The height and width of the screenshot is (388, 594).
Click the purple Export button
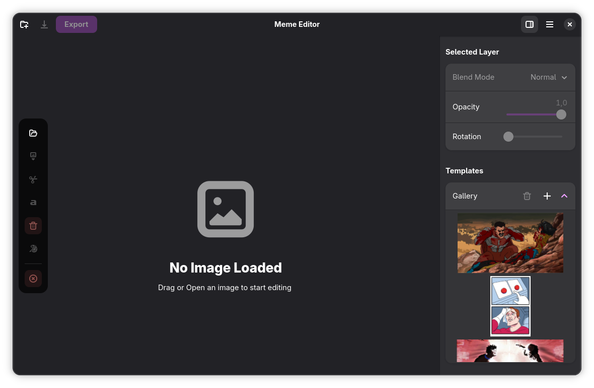(x=76, y=25)
